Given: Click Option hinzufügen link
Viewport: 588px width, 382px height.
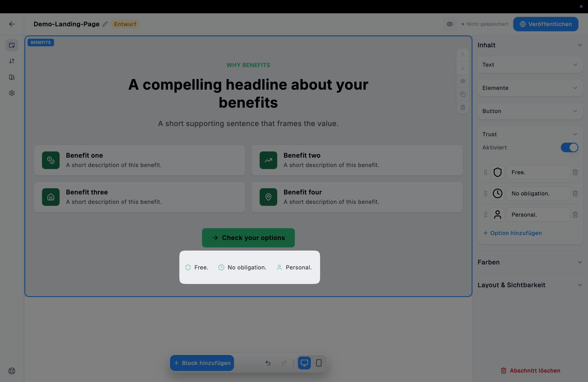Looking at the screenshot, I should (x=512, y=233).
